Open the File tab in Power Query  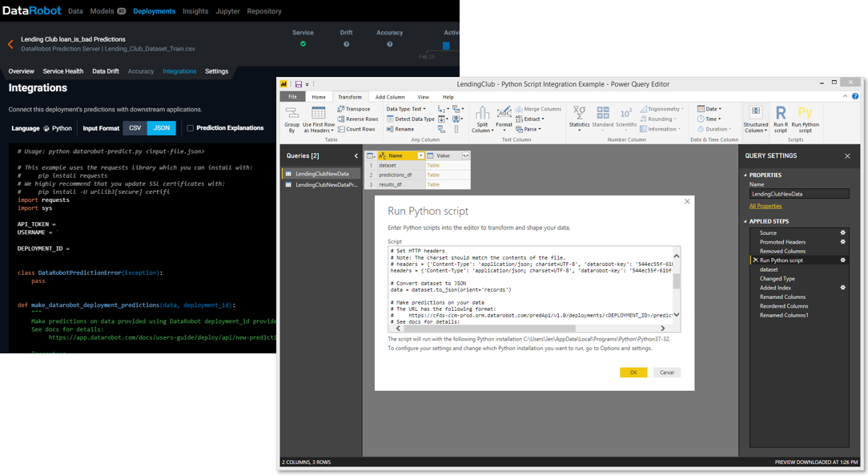click(292, 96)
